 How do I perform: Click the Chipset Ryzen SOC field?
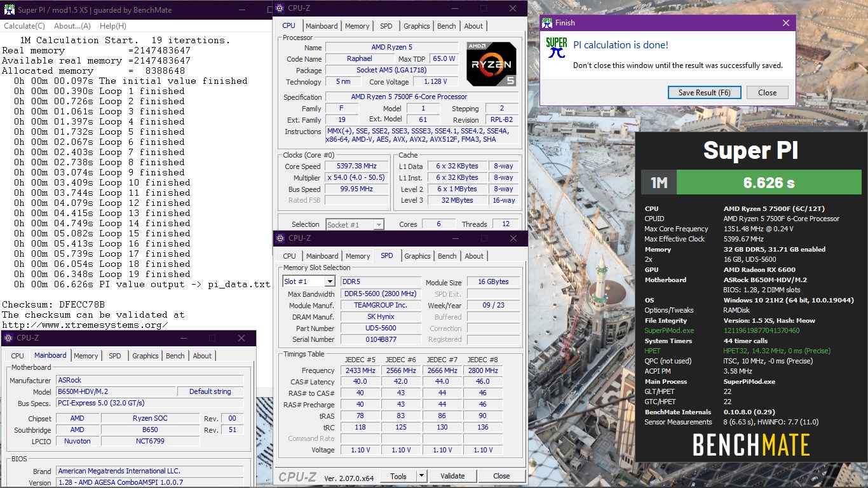(149, 418)
